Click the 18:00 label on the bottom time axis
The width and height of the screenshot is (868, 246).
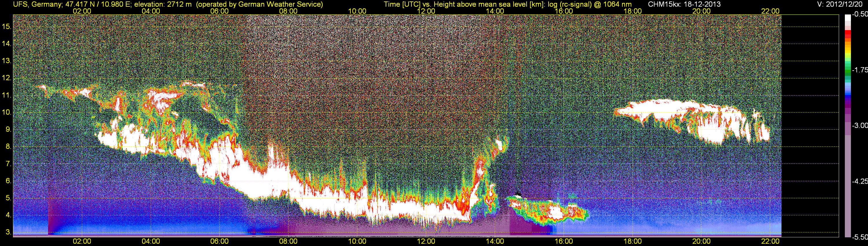632,241
